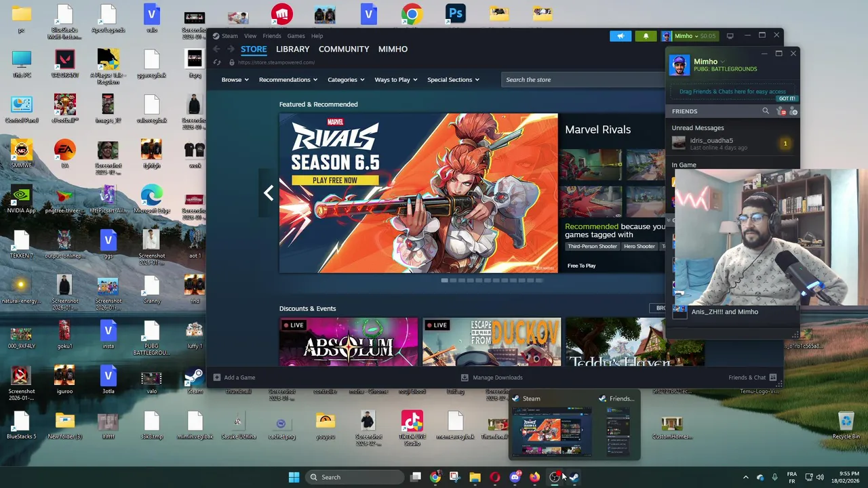
Task: Click the taskbar volume icon
Action: coord(820,477)
